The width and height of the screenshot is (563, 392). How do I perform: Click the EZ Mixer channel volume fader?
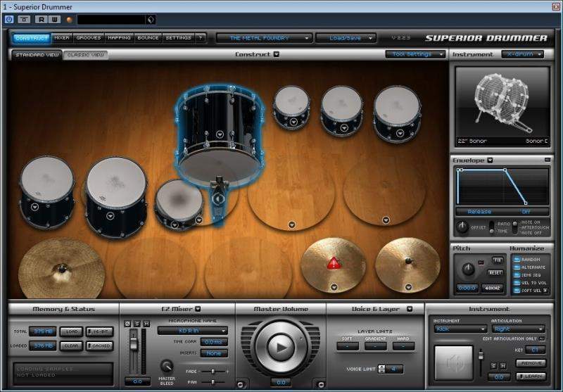(134, 343)
